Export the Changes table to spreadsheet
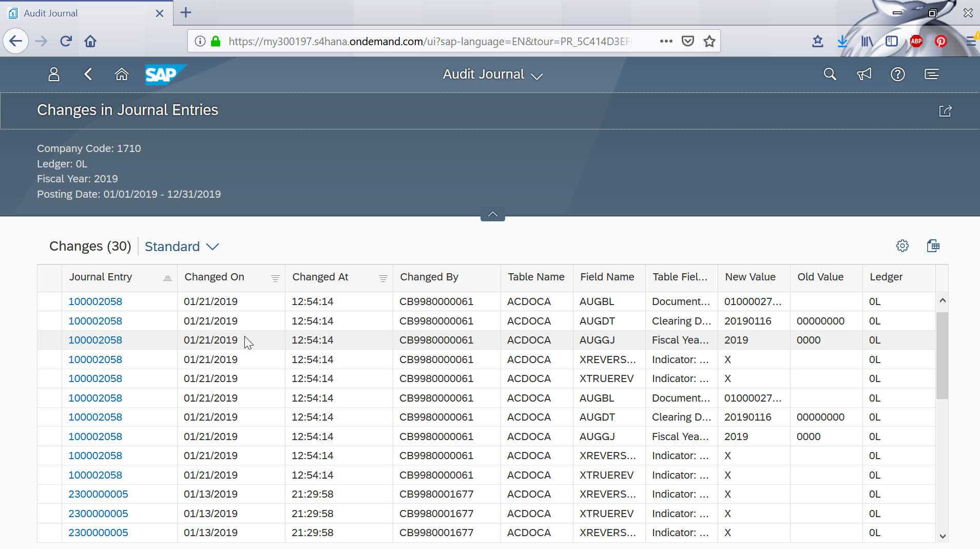 (x=933, y=245)
